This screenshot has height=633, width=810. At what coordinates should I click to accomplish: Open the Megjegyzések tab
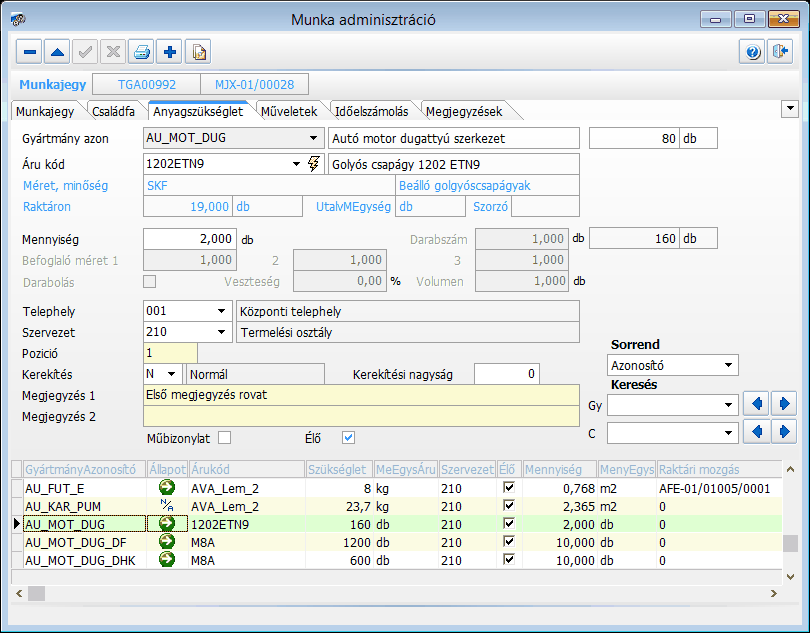tap(464, 111)
